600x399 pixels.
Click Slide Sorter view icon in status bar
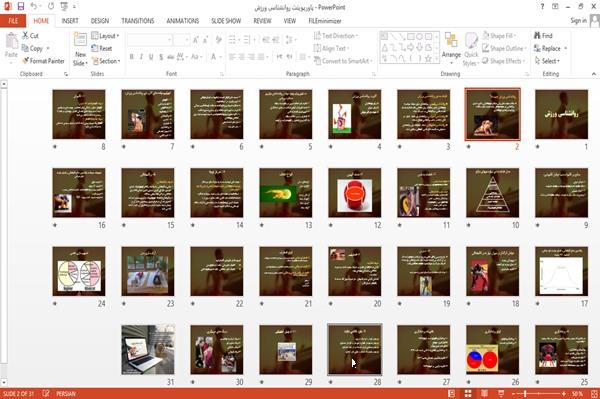(x=468, y=393)
